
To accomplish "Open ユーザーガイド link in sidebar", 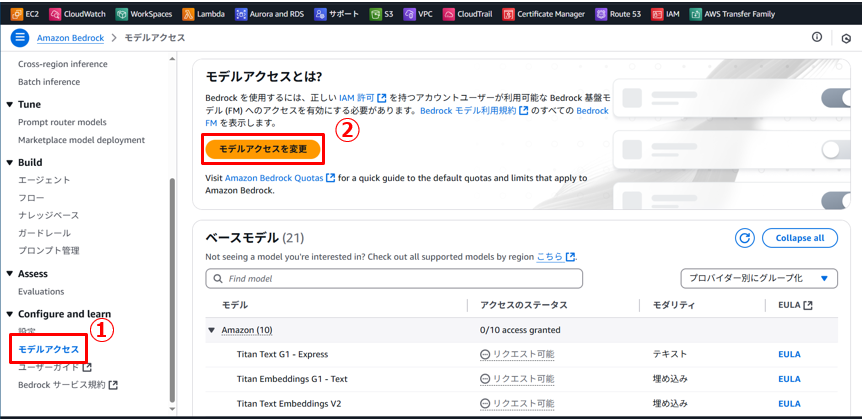I will [x=55, y=367].
